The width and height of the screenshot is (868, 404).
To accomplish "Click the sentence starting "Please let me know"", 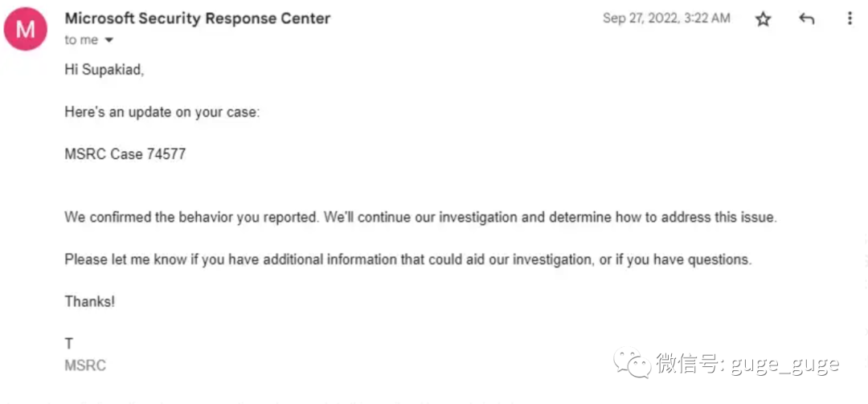I will pyautogui.click(x=408, y=259).
